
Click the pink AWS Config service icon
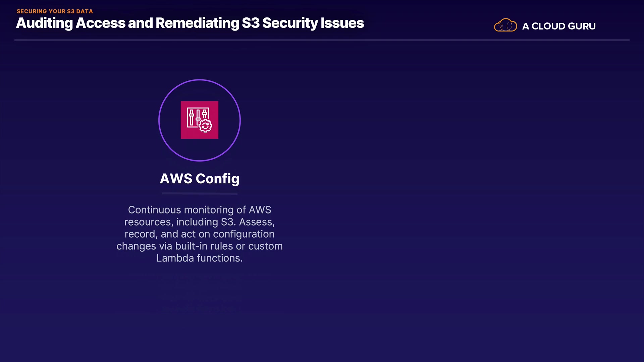199,120
